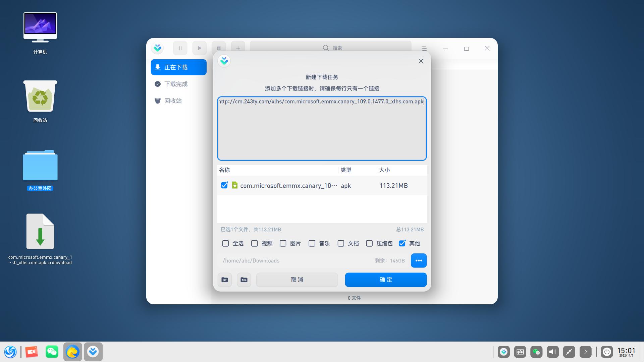Open the 下载完成 sidebar tab
This screenshot has height=362, width=644.
tap(176, 84)
